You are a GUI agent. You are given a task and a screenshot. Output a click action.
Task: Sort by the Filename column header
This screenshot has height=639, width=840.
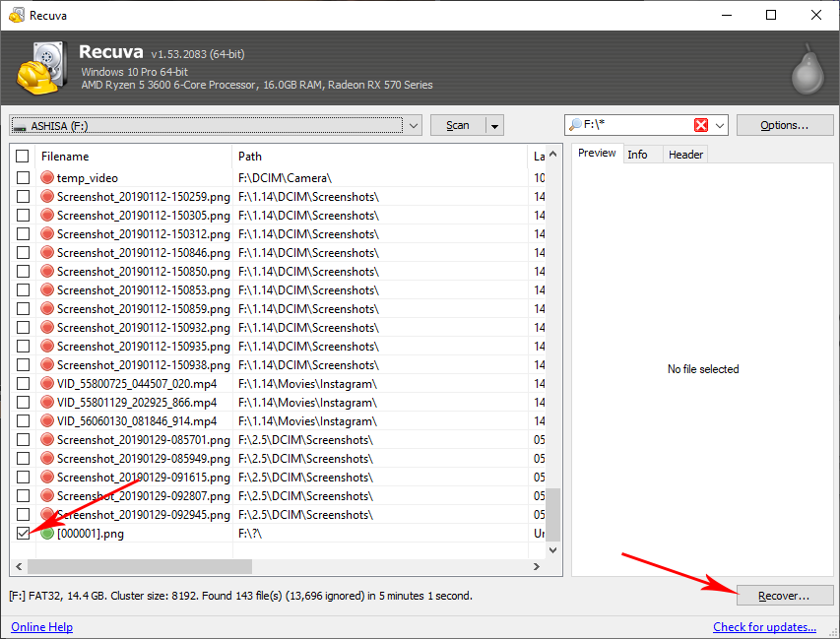click(133, 156)
